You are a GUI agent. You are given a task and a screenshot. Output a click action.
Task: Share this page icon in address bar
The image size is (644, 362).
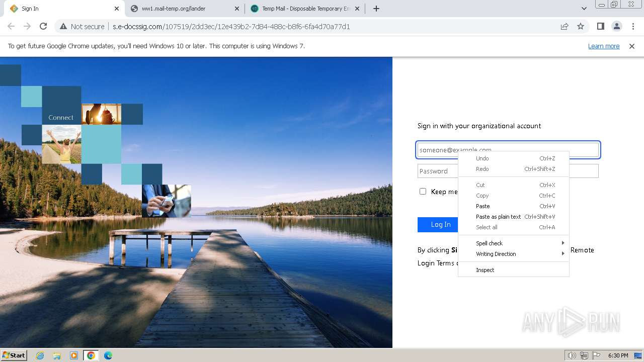tap(565, 26)
